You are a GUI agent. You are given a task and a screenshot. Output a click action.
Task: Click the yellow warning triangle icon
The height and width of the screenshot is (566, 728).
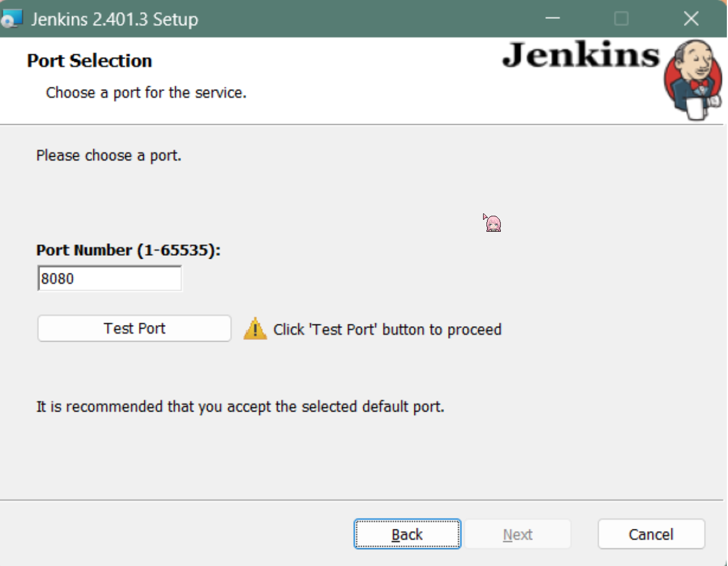(x=255, y=330)
